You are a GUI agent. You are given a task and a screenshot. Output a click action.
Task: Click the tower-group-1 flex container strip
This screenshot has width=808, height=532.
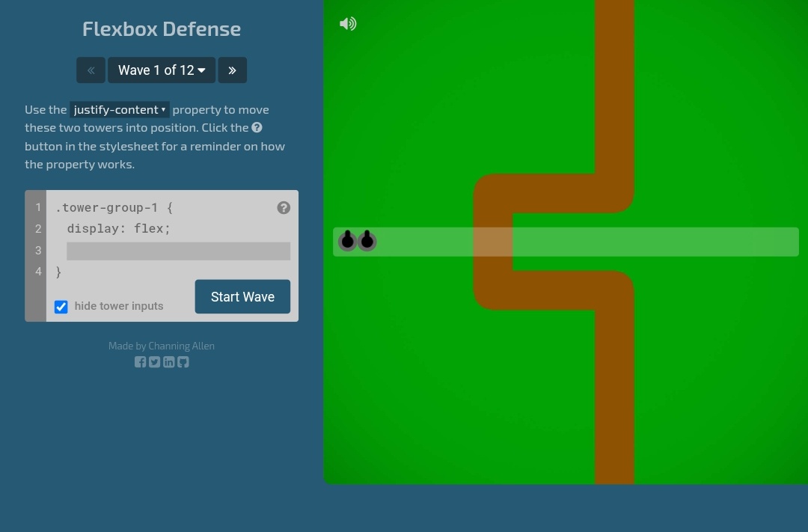(566, 242)
